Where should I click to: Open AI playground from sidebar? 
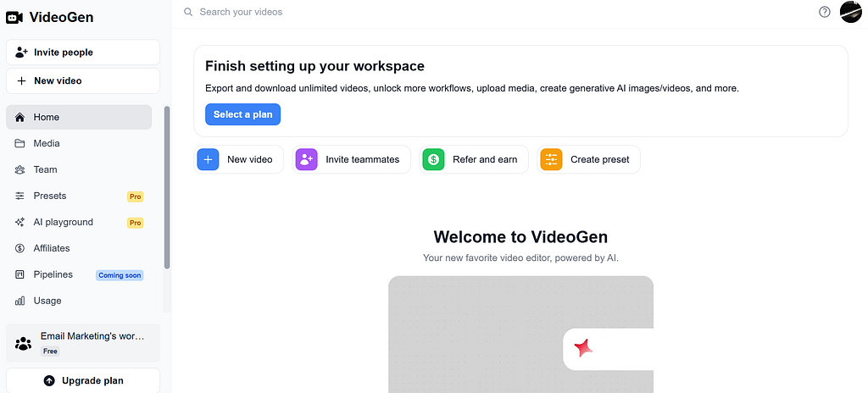[63, 222]
